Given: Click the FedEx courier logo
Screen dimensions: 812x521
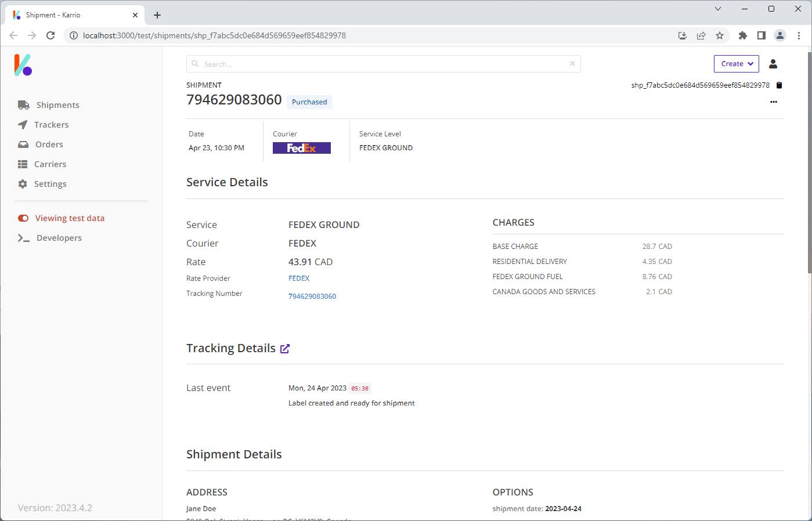Looking at the screenshot, I should click(x=302, y=148).
